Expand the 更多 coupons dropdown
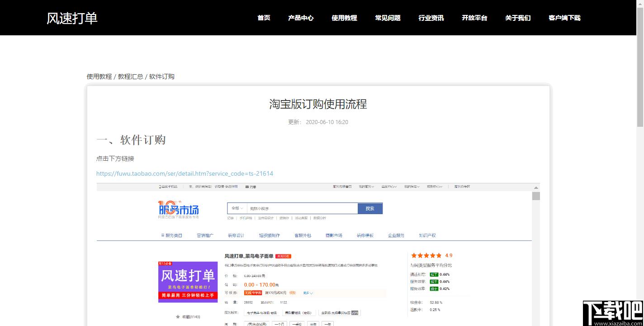Viewport: 644px width, 326px height. coord(308,293)
